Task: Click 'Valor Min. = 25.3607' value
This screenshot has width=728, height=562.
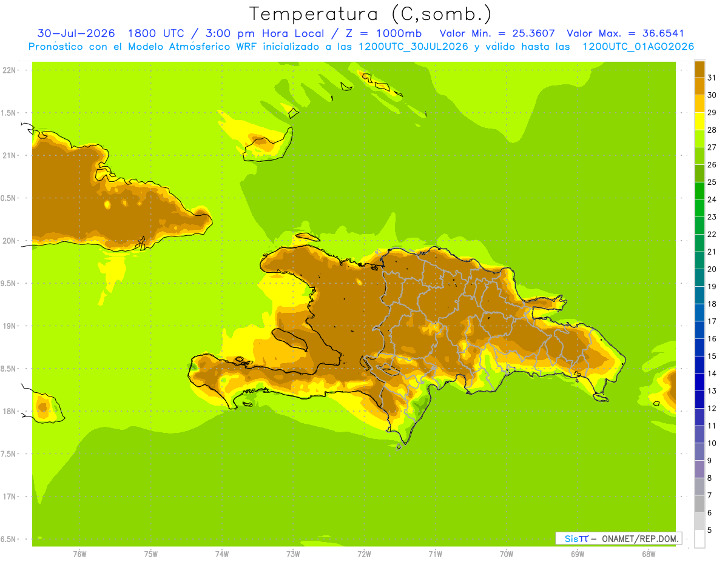Action: tap(497, 33)
